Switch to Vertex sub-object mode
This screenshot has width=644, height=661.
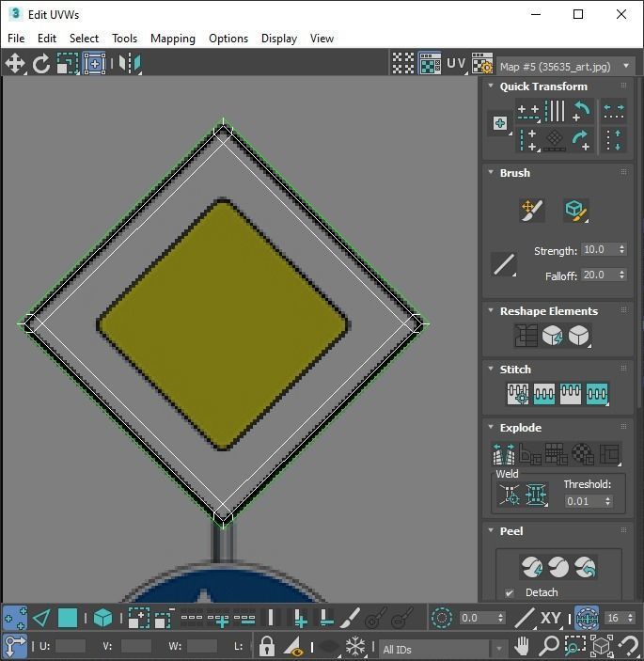pyautogui.click(x=15, y=619)
